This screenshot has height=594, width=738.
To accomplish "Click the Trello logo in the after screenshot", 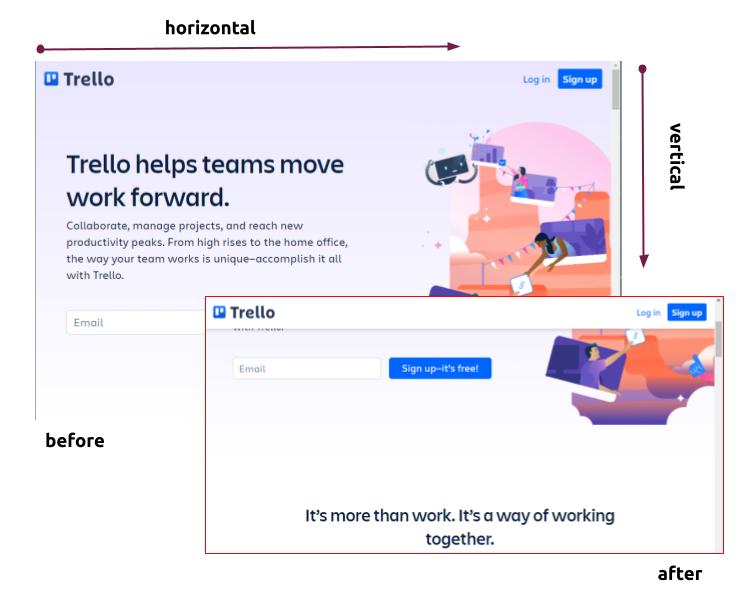I will [x=244, y=312].
